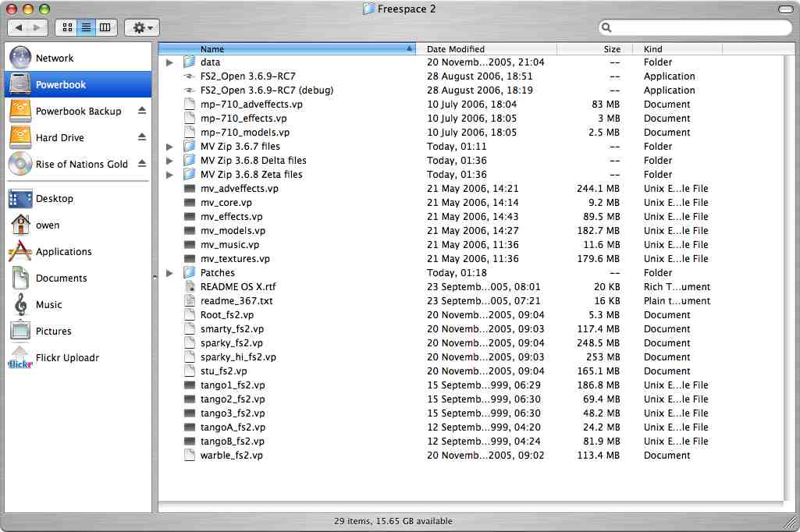Select stu_fs2.vp file
800x532 pixels.
tap(223, 371)
